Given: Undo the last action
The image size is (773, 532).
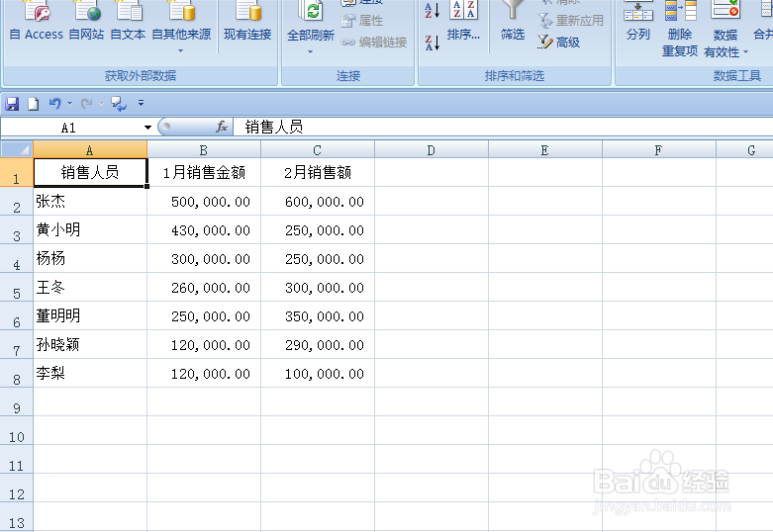Looking at the screenshot, I should pos(54,104).
